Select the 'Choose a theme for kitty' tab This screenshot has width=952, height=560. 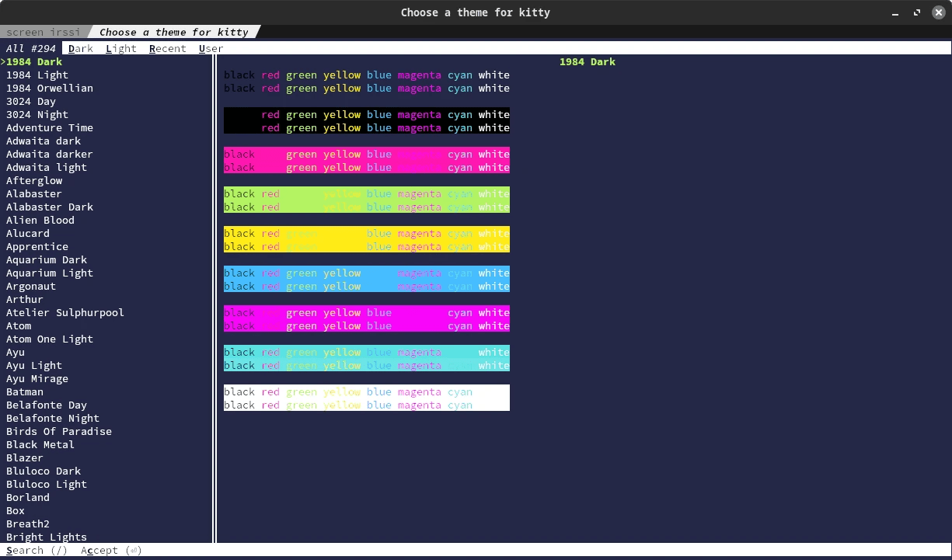pos(174,32)
